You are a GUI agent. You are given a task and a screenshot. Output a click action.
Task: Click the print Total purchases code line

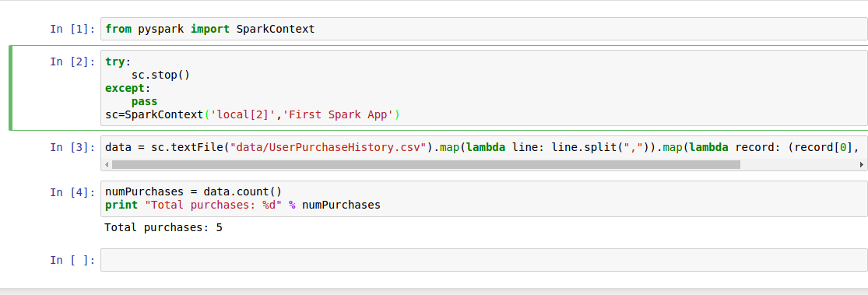click(x=242, y=205)
